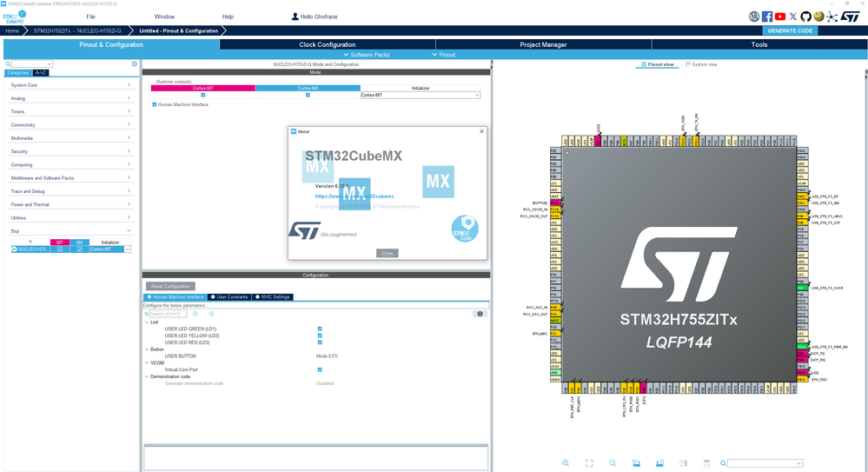The image size is (868, 472).
Task: Toggle the Virtual Com Port checkbox
Action: pyautogui.click(x=320, y=369)
